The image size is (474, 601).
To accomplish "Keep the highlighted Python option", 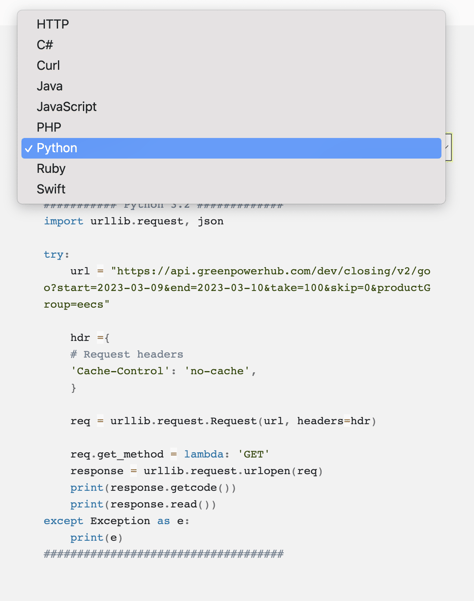I will [231, 148].
